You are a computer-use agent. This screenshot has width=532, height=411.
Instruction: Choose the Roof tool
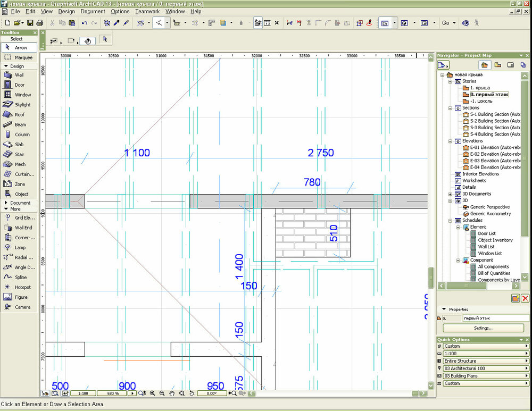19,114
